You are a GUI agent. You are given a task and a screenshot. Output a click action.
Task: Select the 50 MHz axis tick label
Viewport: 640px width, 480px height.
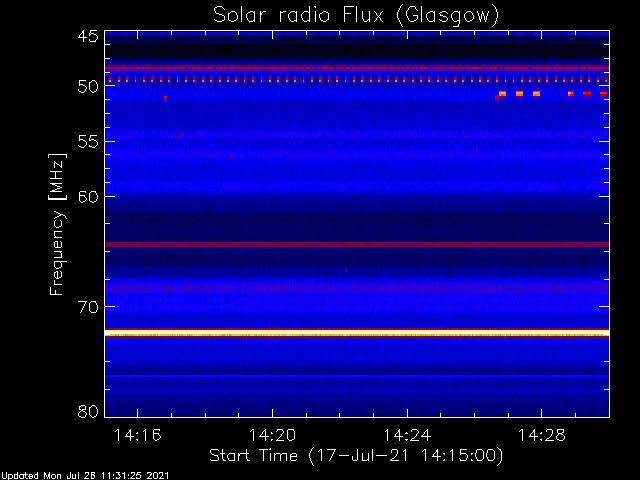pos(88,86)
